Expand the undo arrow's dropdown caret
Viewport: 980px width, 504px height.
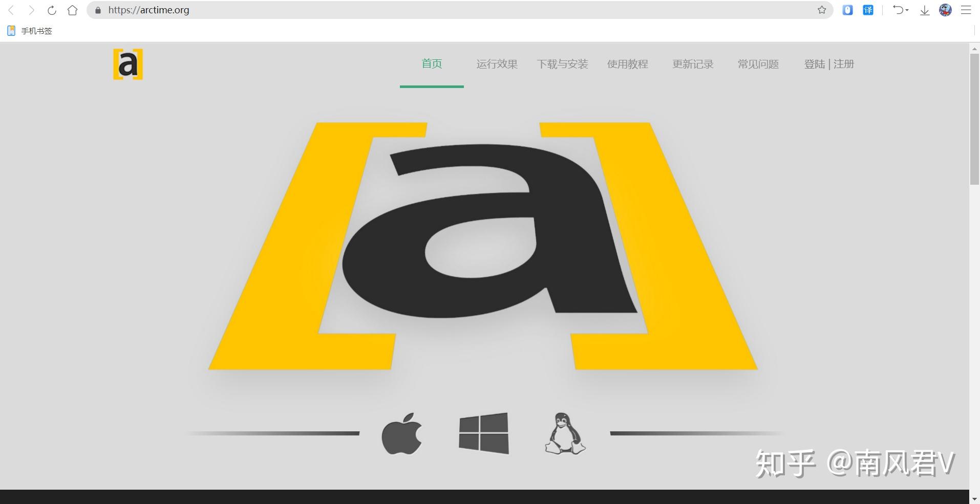[x=907, y=10]
